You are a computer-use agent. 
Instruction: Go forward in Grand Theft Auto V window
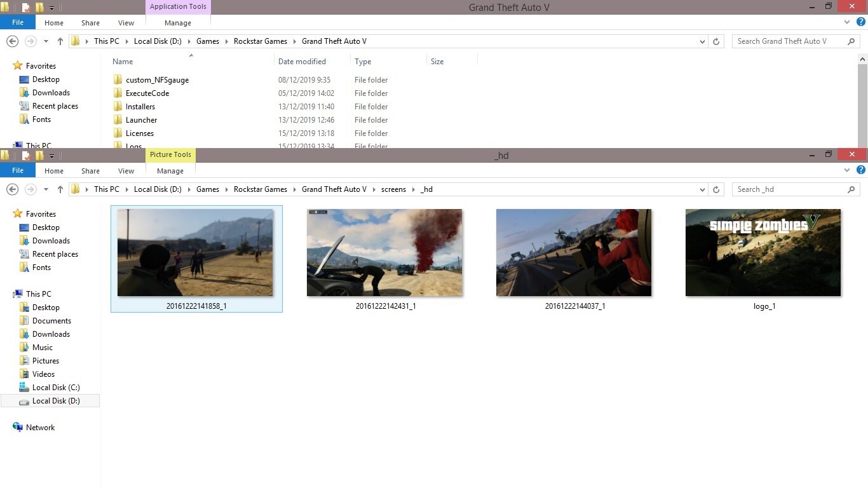[30, 41]
